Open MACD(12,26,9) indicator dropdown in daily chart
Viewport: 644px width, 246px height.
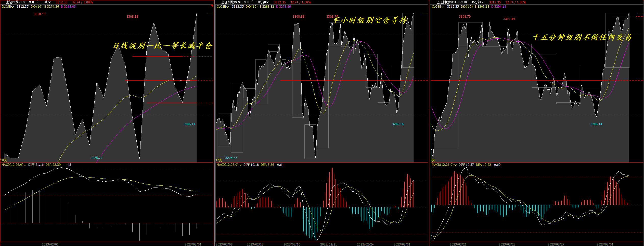pyautogui.click(x=14, y=165)
